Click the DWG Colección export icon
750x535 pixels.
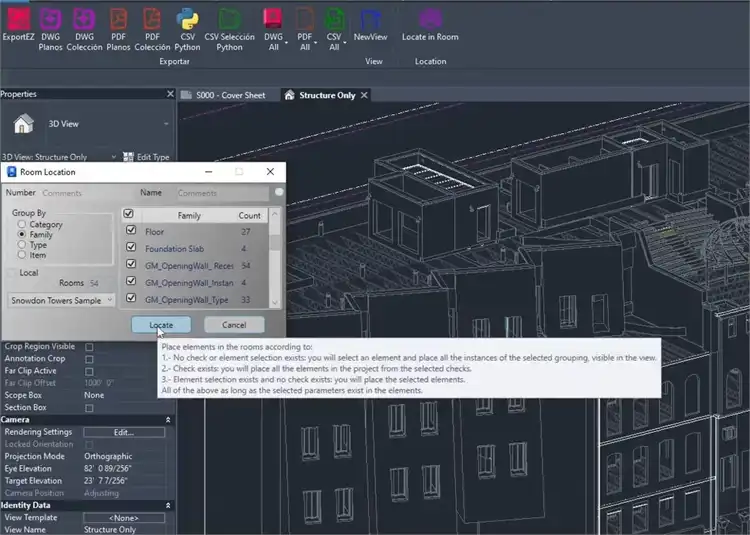coord(84,18)
